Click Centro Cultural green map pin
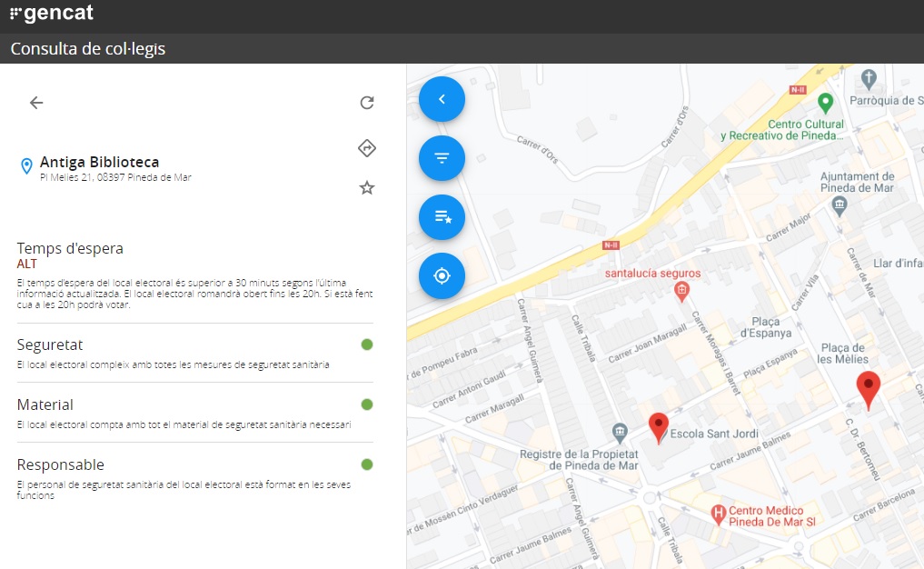924x569 pixels. point(826,104)
